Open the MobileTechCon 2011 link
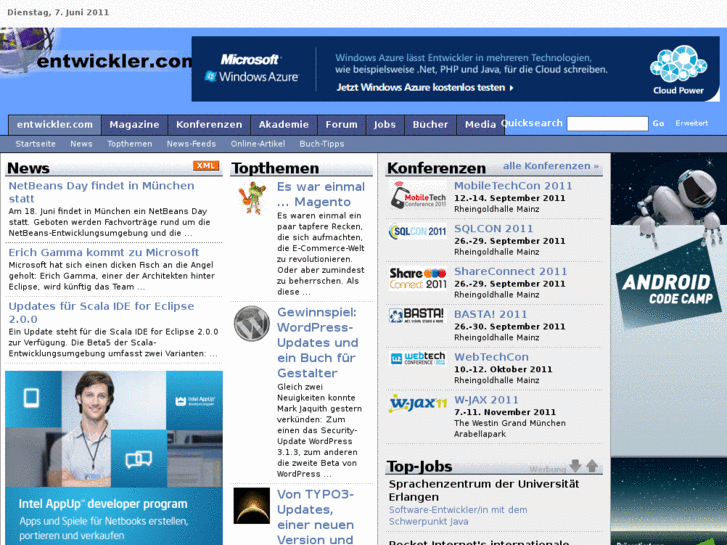The height and width of the screenshot is (545, 727). click(x=513, y=186)
